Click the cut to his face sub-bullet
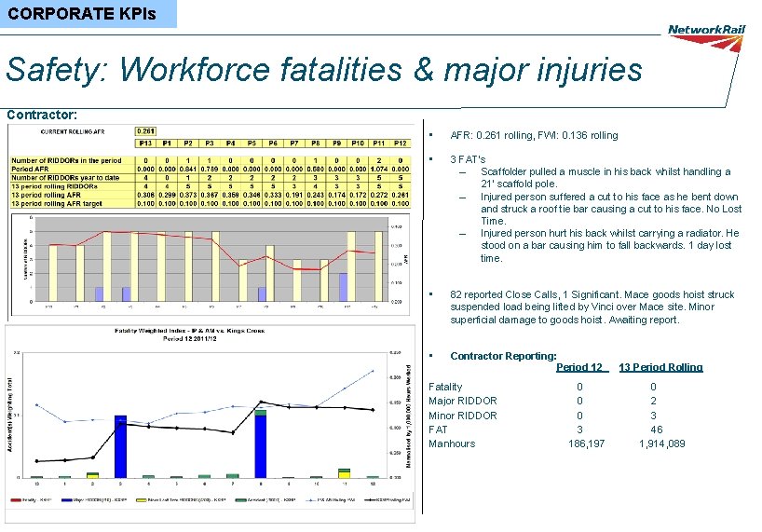 [611, 209]
